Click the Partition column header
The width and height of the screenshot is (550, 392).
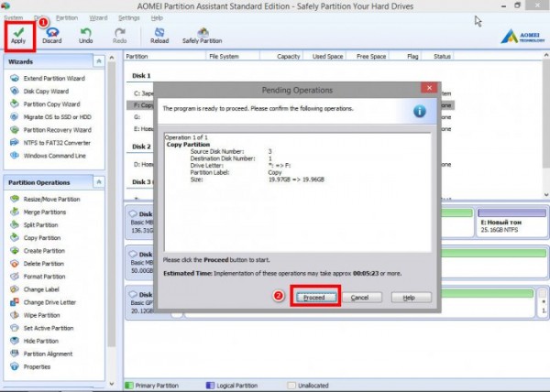(x=165, y=56)
